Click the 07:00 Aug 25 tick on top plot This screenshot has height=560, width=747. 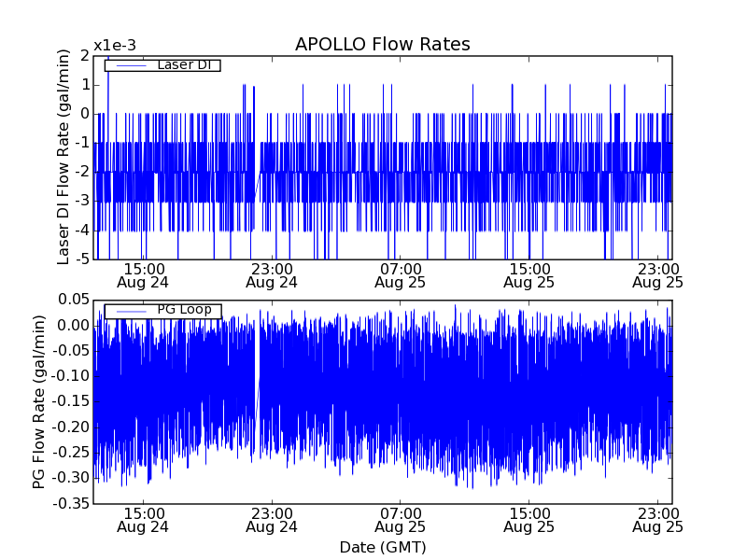pos(400,275)
